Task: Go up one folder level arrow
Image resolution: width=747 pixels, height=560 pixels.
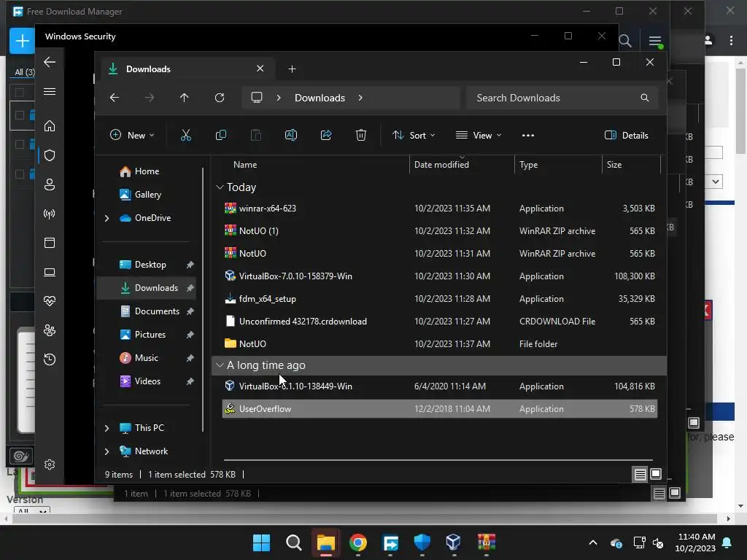Action: (x=185, y=98)
